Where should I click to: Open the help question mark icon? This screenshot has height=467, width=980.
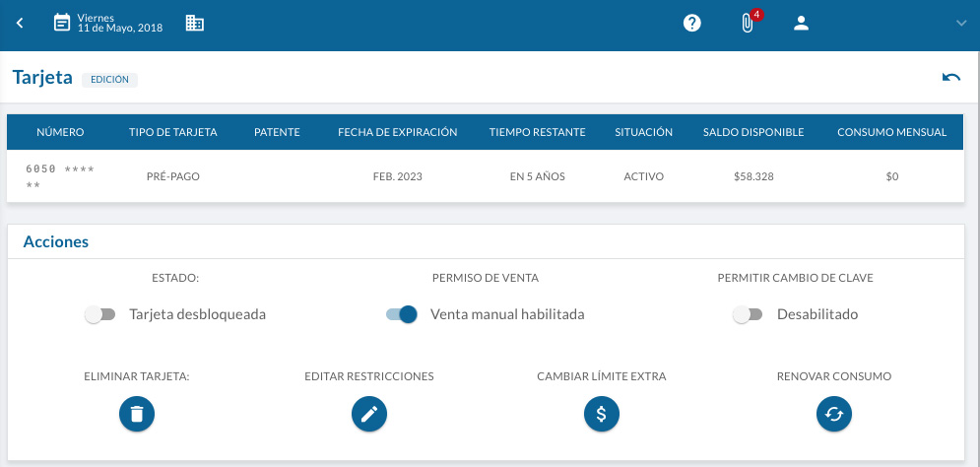click(691, 24)
